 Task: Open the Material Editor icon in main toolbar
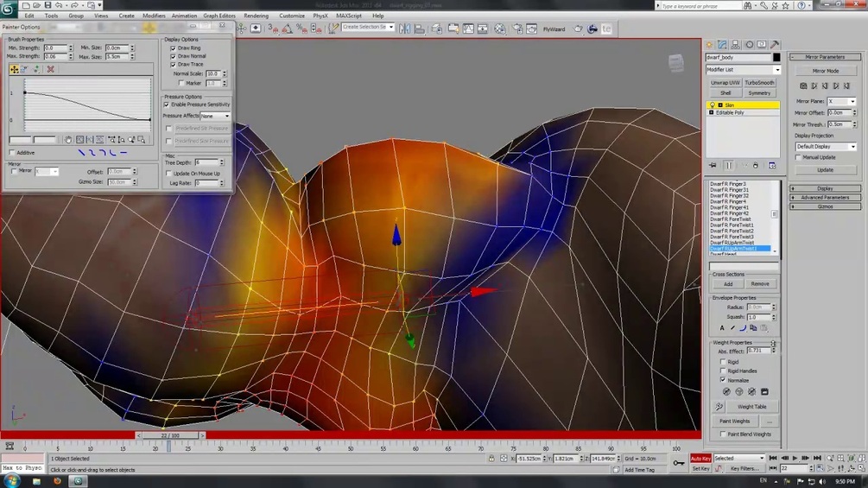click(500, 29)
